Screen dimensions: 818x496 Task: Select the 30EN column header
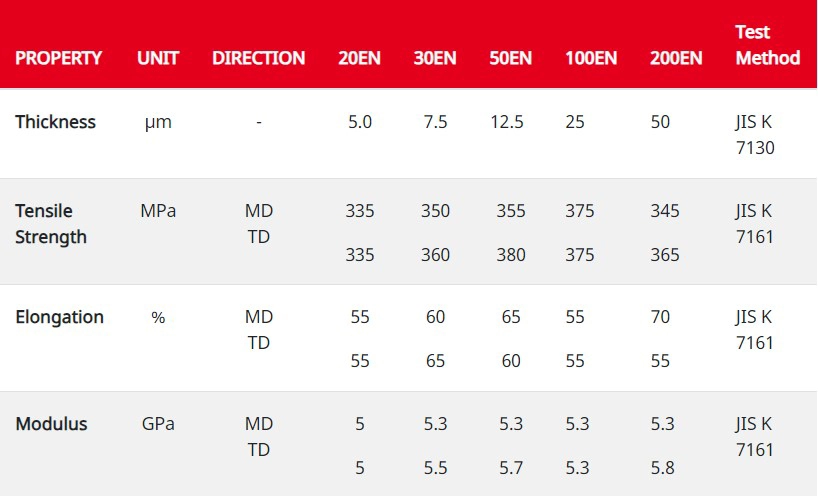[x=435, y=58]
